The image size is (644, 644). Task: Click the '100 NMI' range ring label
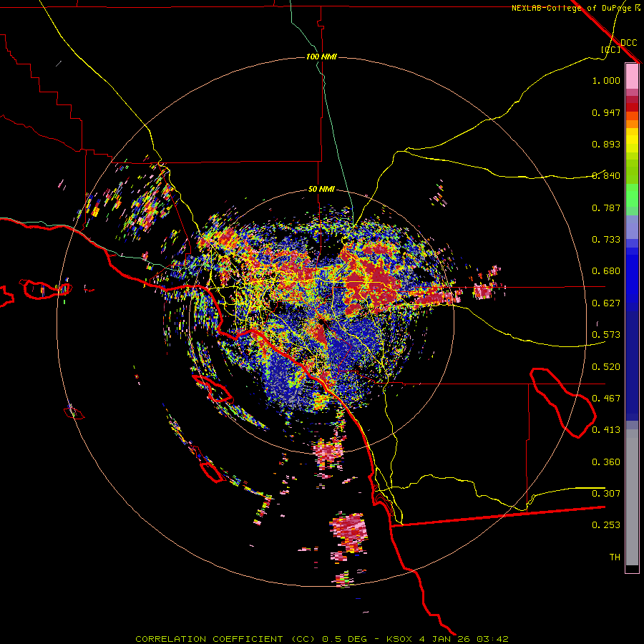(321, 57)
